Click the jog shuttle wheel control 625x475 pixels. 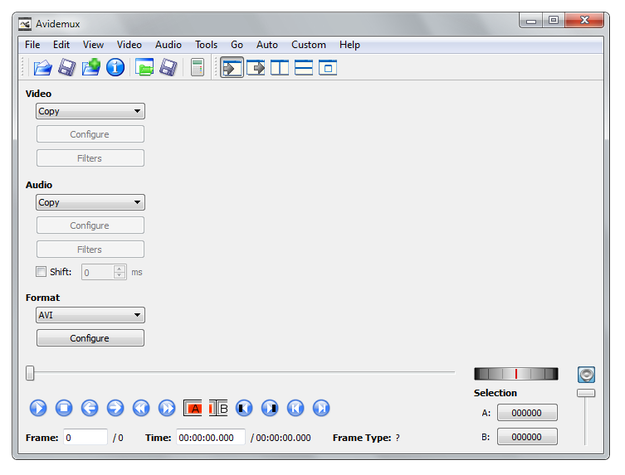click(x=516, y=374)
